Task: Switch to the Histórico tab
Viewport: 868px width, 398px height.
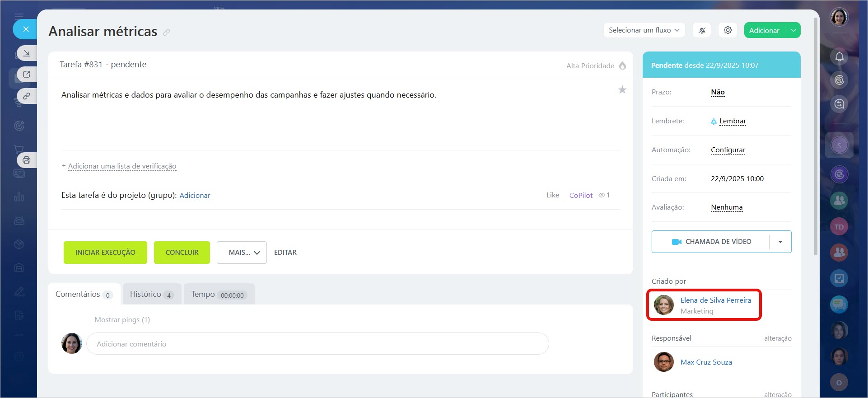Action: pos(151,294)
